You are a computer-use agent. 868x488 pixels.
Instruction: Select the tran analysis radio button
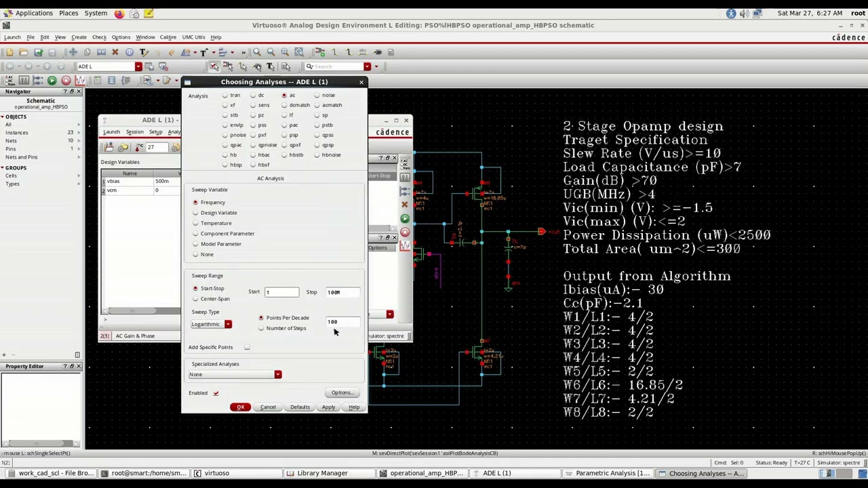(225, 96)
